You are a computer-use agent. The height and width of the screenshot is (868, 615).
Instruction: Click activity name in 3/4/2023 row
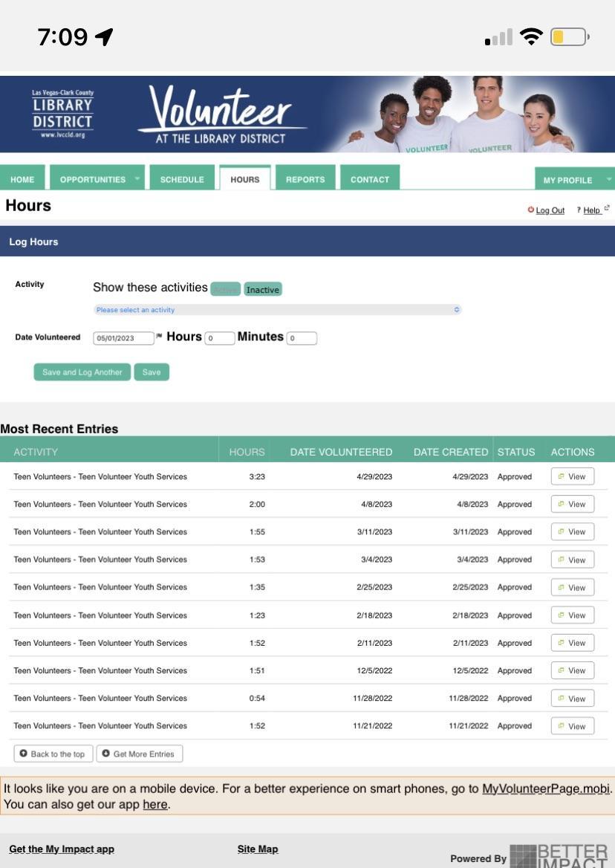click(100, 560)
